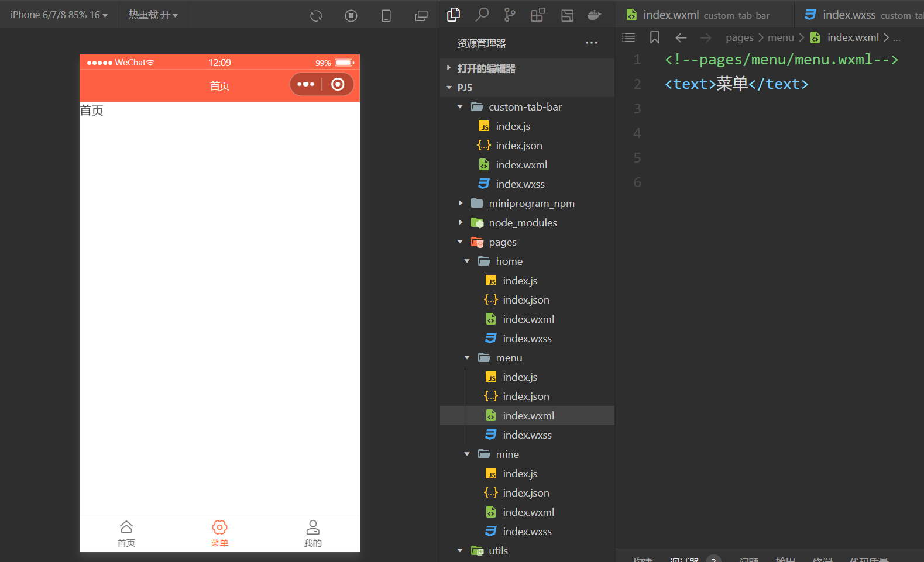Click the menu breadcrumb in editor
Viewport: 924px width, 562px height.
[x=781, y=37]
